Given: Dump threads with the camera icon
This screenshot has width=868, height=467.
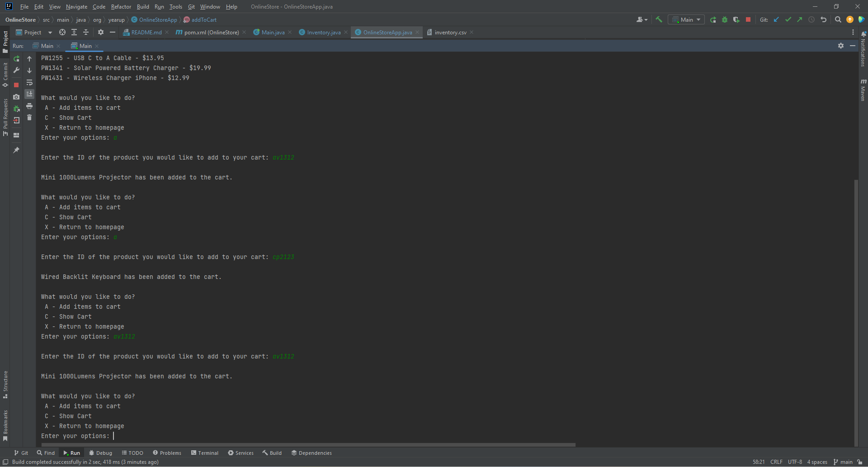Looking at the screenshot, I should [x=16, y=97].
